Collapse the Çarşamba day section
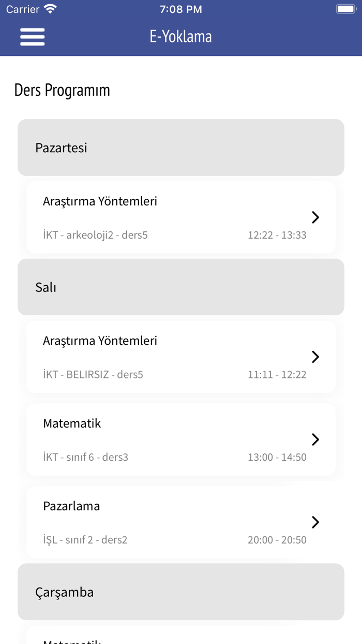The height and width of the screenshot is (644, 362). click(x=180, y=592)
